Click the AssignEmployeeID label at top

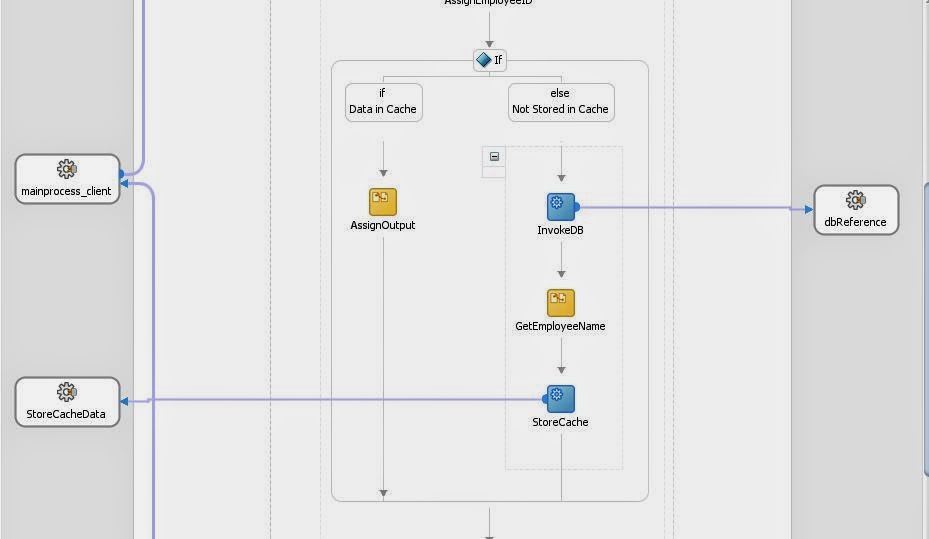(488, 2)
